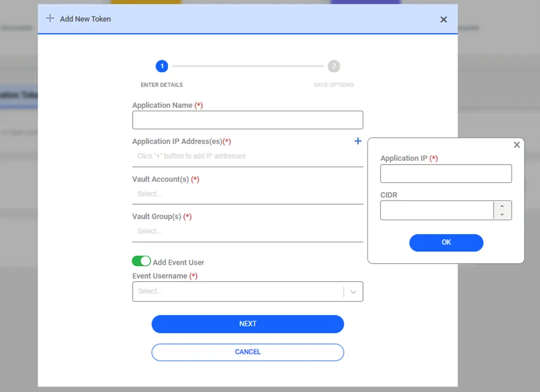
Task: Click inside the CIDR number field
Action: coord(436,210)
